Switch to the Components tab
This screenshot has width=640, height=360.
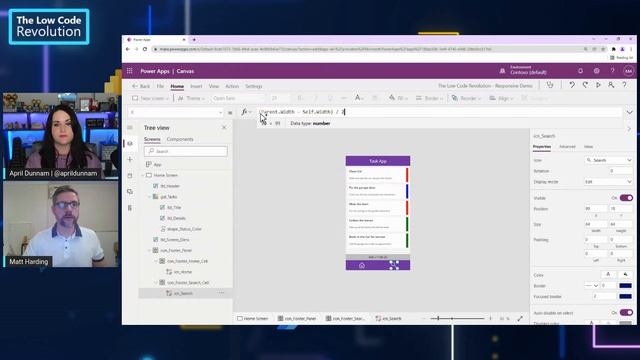[x=180, y=139]
